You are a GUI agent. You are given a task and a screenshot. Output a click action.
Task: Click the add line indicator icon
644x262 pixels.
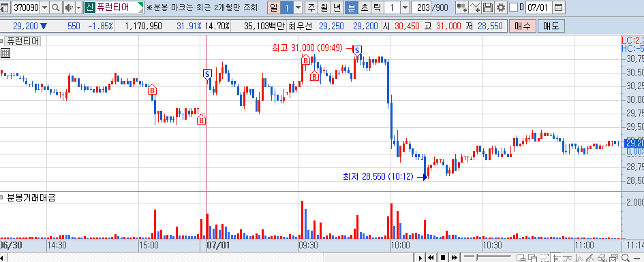pos(475,7)
